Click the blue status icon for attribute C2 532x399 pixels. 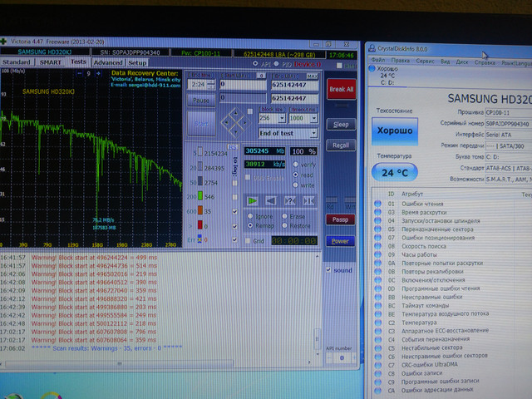coord(377,323)
